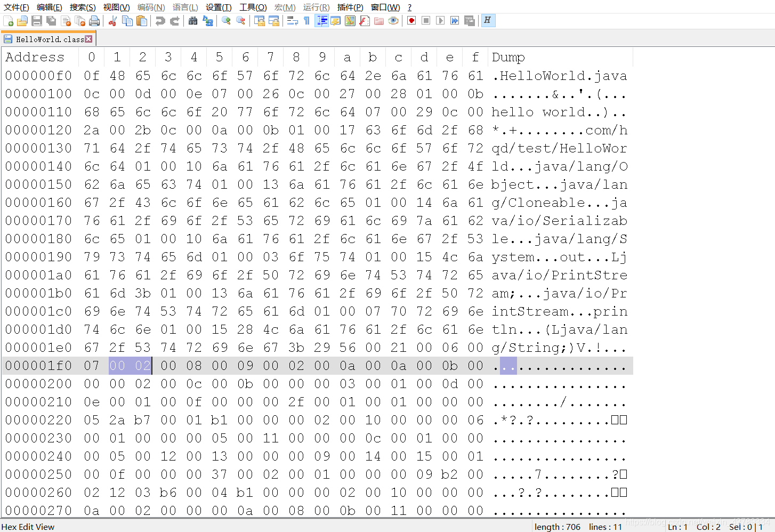Open the Function List icon
The width and height of the screenshot is (775, 532).
(x=365, y=21)
